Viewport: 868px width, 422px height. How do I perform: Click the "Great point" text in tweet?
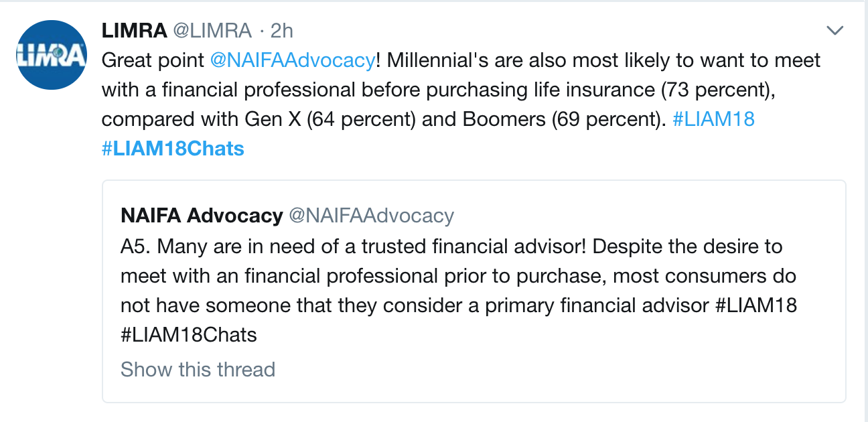[153, 60]
